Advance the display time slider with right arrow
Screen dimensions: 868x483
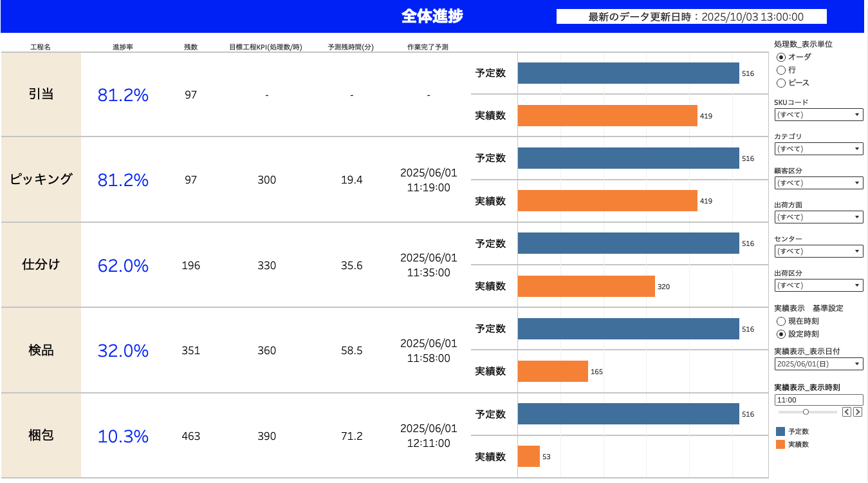tap(858, 412)
